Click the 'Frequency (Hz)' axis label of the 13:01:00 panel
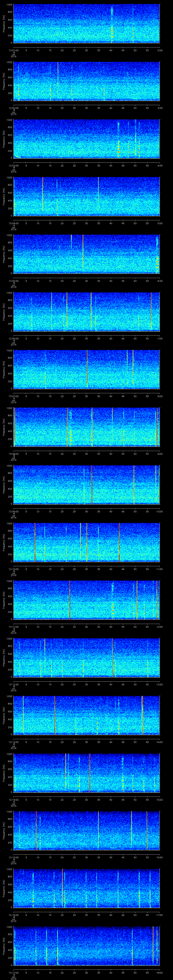The height and width of the screenshot is (980, 173). point(4,24)
